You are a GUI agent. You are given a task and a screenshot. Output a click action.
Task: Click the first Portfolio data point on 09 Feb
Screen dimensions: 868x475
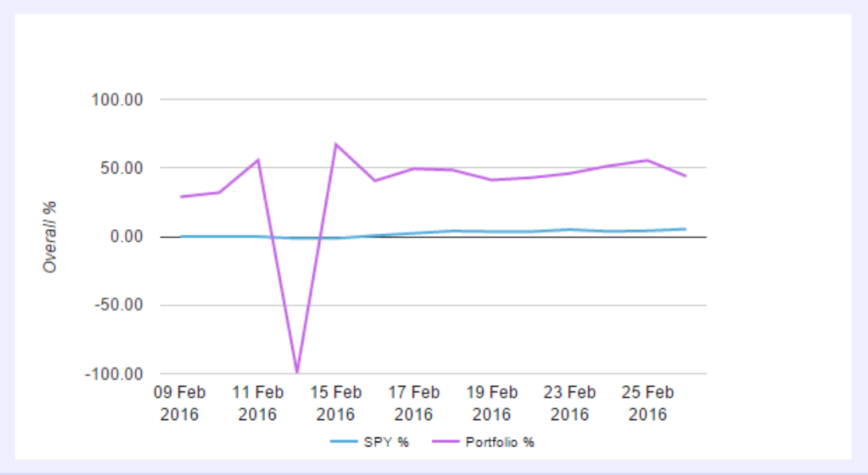181,197
